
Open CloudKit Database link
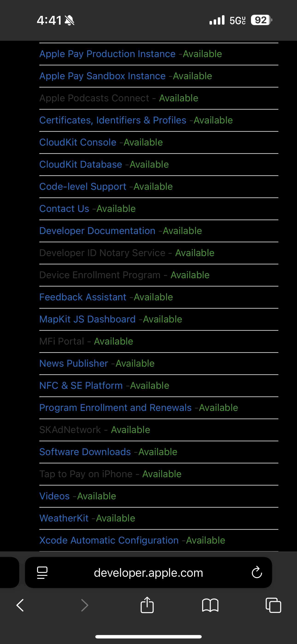81,164
